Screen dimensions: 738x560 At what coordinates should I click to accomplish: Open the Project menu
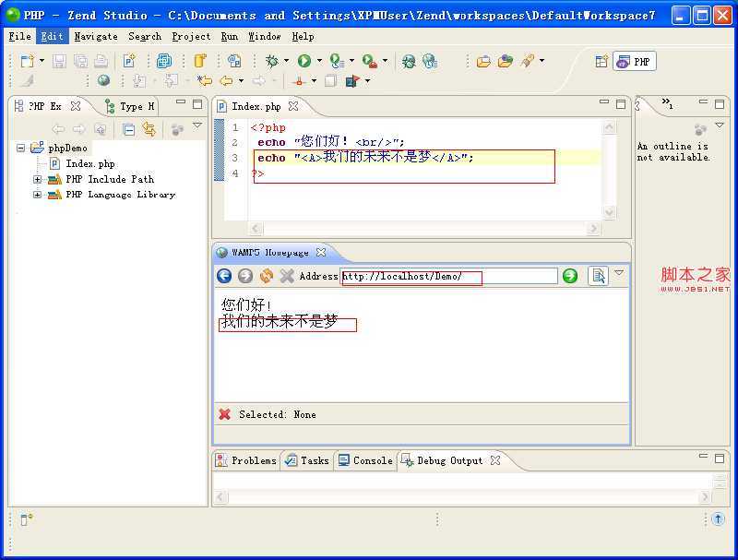[191, 36]
